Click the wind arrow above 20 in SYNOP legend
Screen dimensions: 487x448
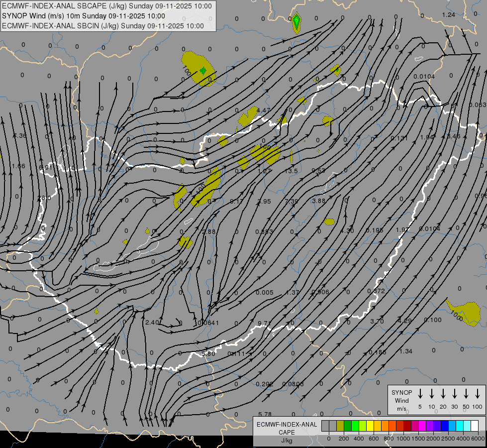click(x=443, y=394)
